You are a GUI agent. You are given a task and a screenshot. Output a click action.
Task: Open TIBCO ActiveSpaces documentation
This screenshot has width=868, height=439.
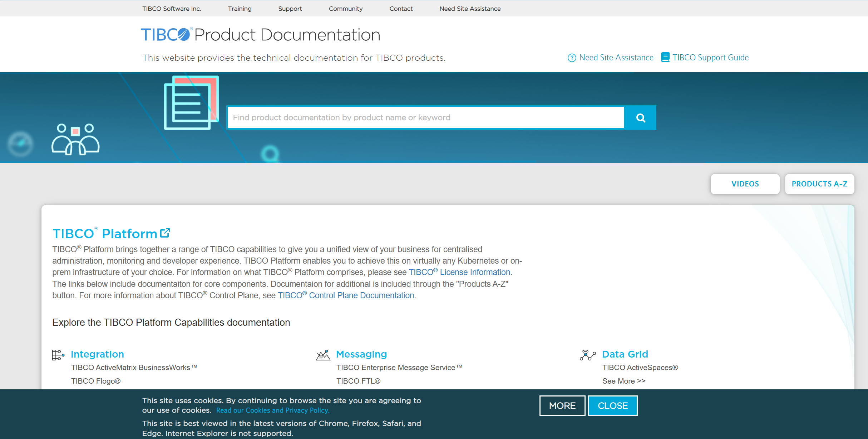pyautogui.click(x=640, y=368)
